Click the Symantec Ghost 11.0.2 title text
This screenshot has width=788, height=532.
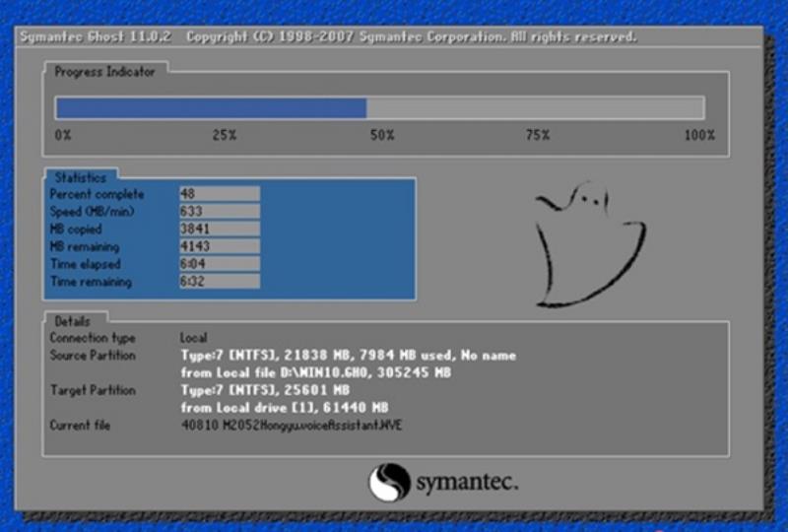[96, 37]
